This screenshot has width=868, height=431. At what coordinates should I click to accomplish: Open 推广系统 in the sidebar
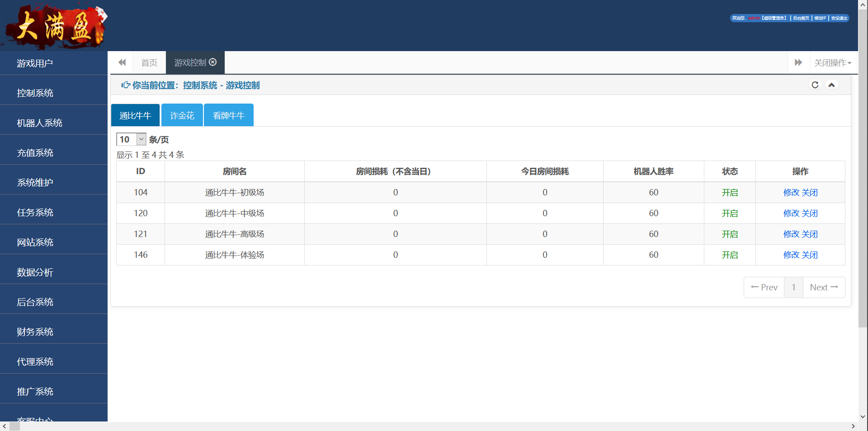[x=54, y=392]
